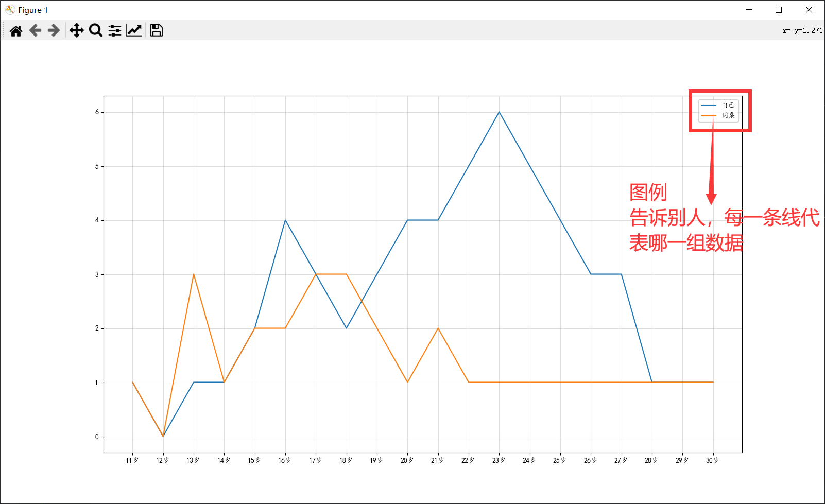Screen dimensions: 825x504
Task: Close the Figure 1 window
Action: click(809, 10)
